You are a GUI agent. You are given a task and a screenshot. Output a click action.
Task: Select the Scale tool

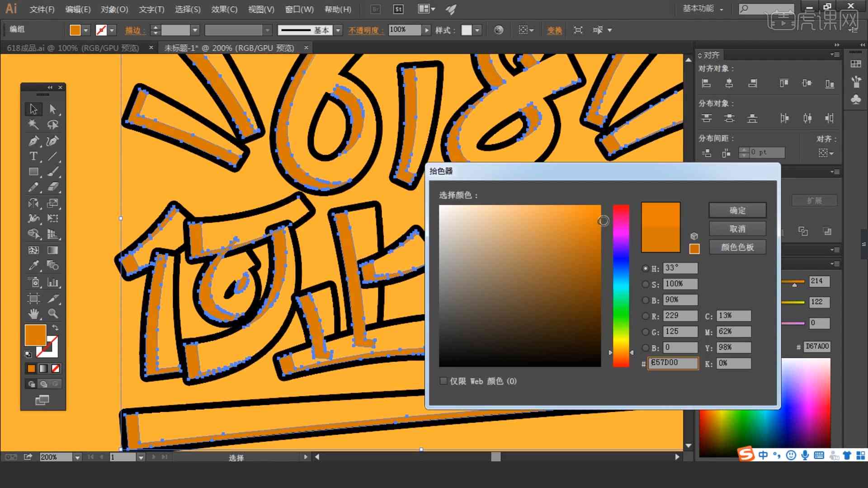tap(53, 203)
